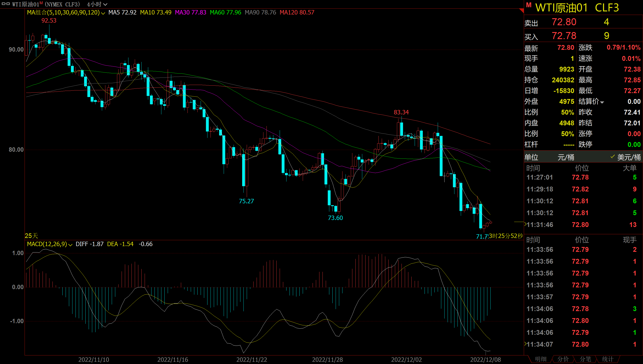Expand the 结算价 dropdown arrow
Viewport: 643px width, 364px height.
point(602,102)
